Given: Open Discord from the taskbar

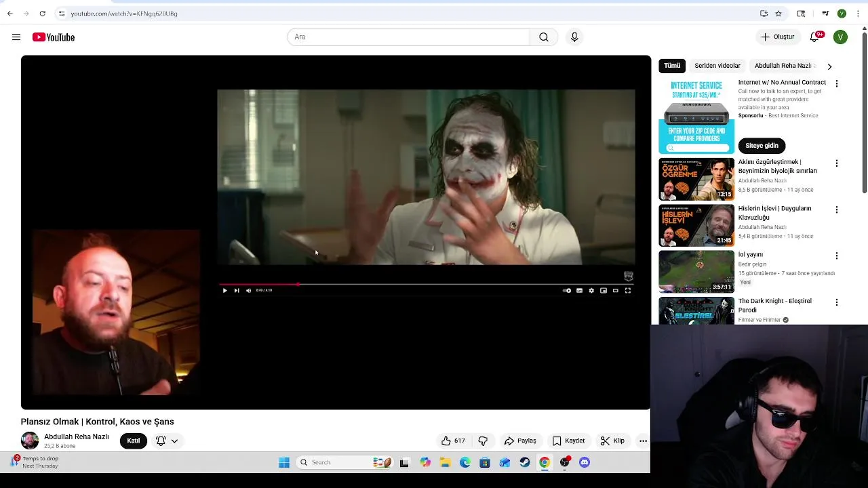Looking at the screenshot, I should pos(585,462).
